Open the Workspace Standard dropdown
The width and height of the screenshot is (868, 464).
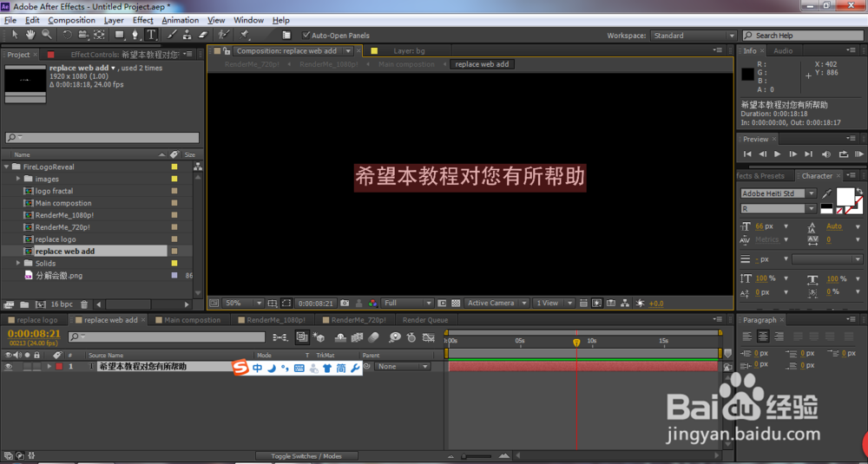click(x=693, y=36)
